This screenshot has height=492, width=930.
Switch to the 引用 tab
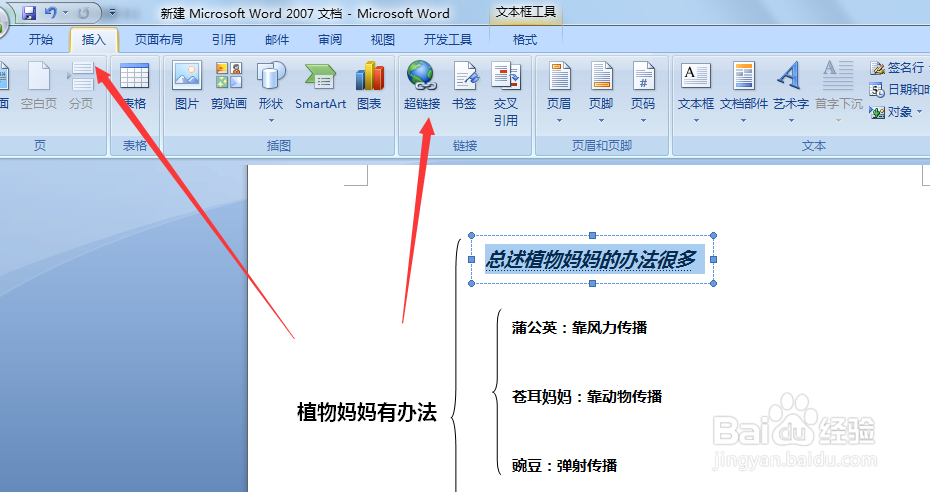tap(224, 40)
